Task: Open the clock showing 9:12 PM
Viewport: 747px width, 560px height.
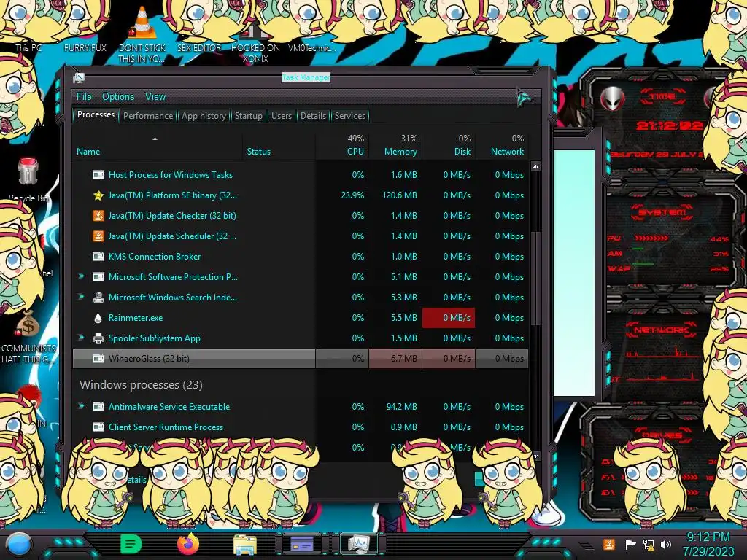Action: pos(708,544)
